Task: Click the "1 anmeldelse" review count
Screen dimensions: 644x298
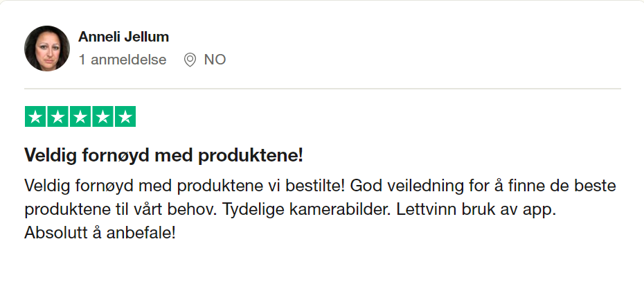Action: pos(123,60)
